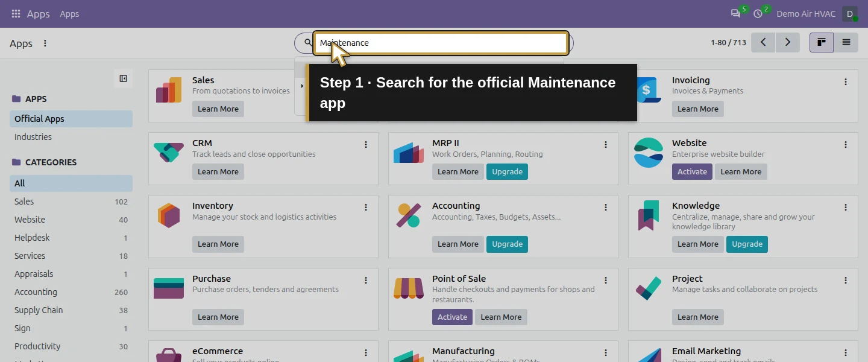Open the Inventory app icon
Viewport: 868px width, 362px height.
(169, 215)
